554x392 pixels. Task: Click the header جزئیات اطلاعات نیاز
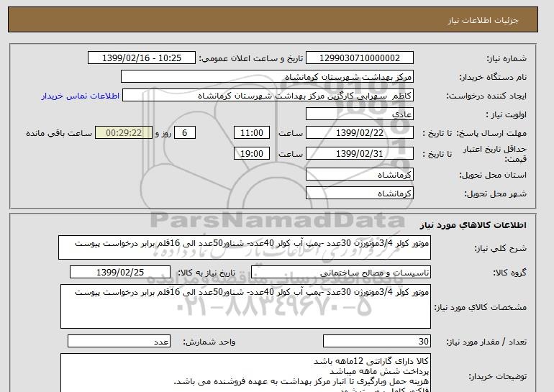coord(483,20)
